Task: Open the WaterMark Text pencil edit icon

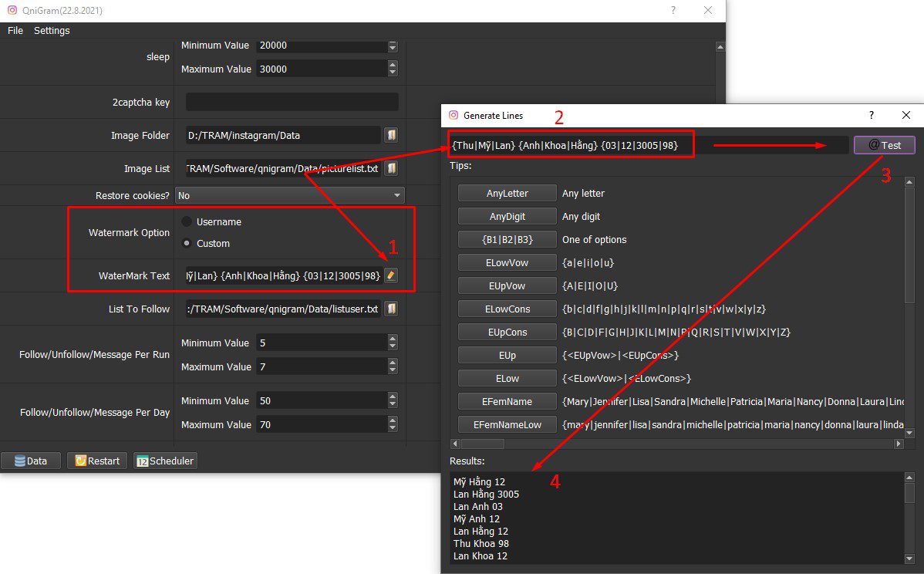Action: click(x=391, y=275)
